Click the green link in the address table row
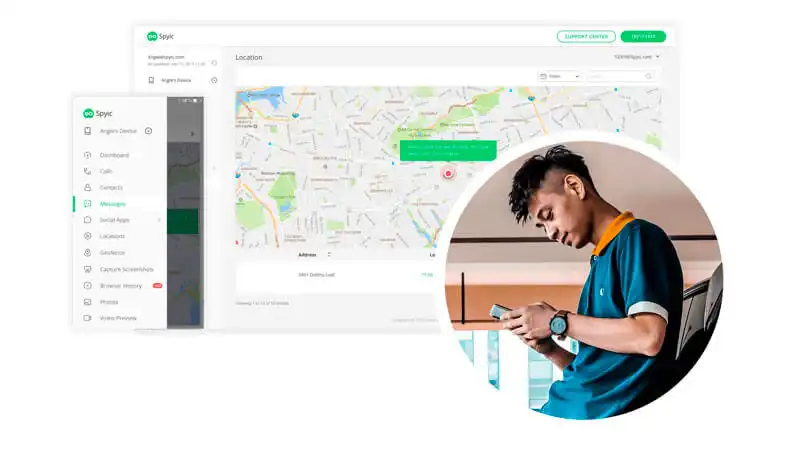Viewport: 800px width, 450px height. click(x=427, y=275)
